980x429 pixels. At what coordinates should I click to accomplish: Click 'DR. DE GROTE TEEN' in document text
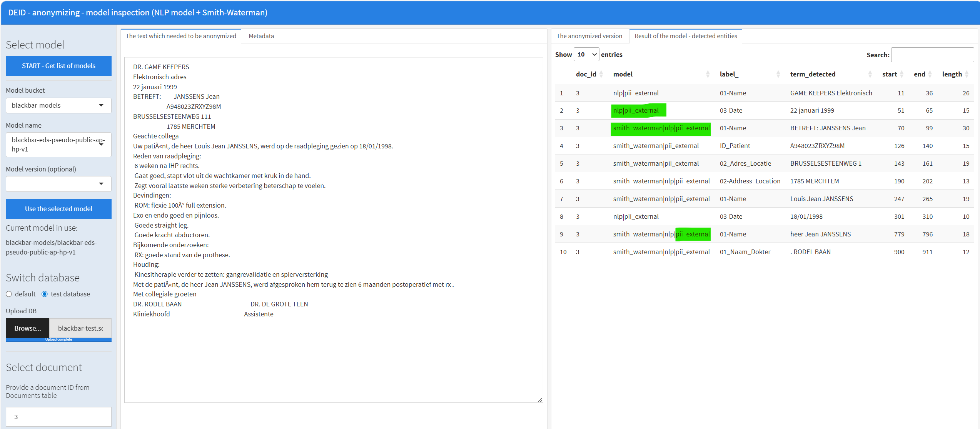tap(279, 304)
